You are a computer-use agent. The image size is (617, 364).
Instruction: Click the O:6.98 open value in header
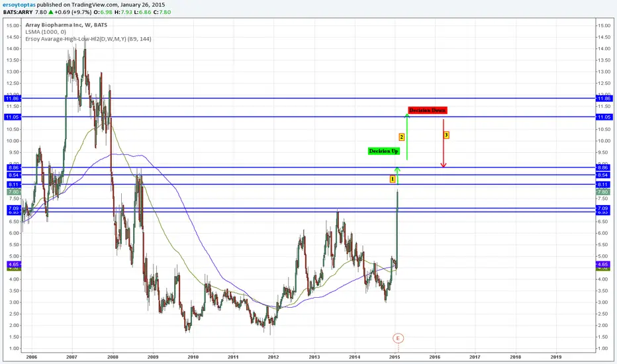(103, 12)
